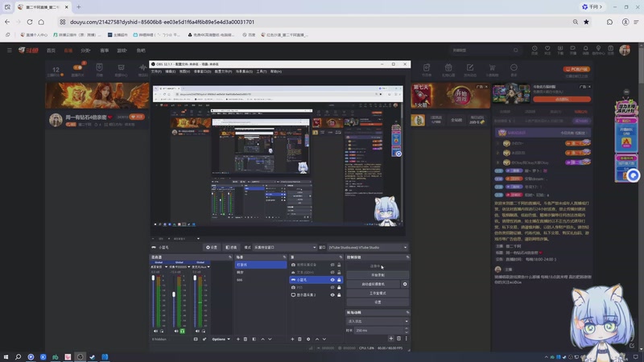644x362 pixels.
Task: Adjust third mixer channel volume fader
Action: (195, 278)
